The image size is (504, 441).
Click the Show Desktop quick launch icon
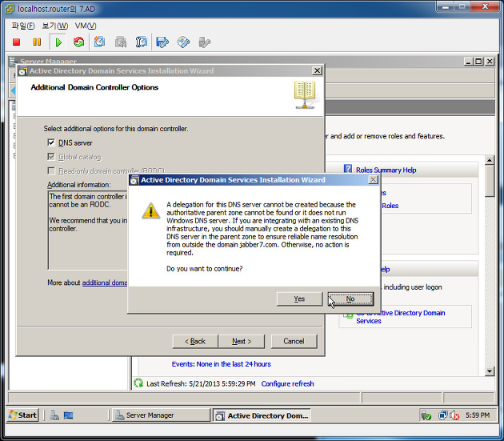coord(68,415)
